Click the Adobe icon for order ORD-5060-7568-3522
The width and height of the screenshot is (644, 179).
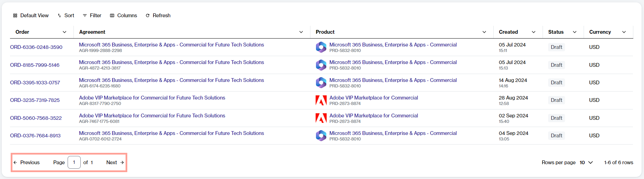[321, 118]
